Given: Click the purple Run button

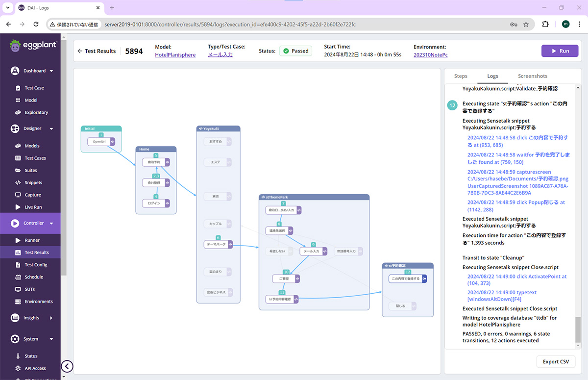Looking at the screenshot, I should pyautogui.click(x=560, y=51).
